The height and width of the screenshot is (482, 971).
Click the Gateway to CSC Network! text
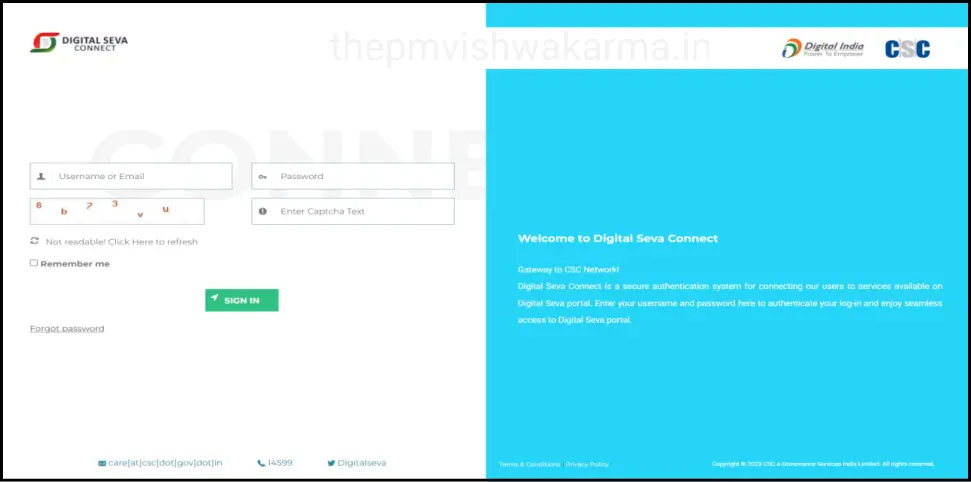[x=568, y=270]
